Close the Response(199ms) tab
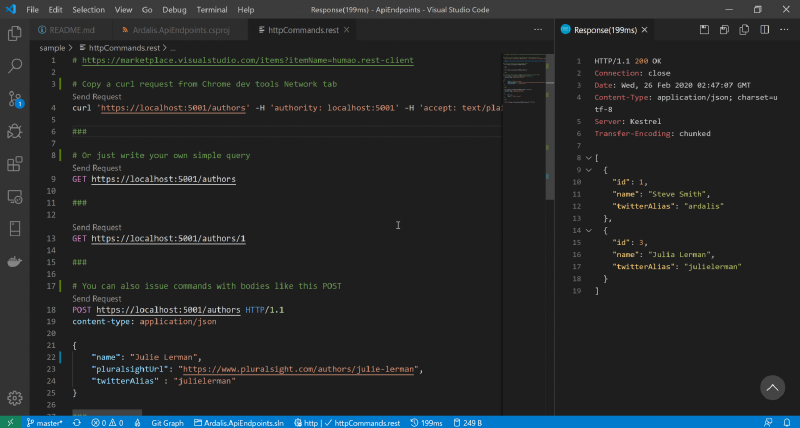The image size is (800, 428). [644, 30]
